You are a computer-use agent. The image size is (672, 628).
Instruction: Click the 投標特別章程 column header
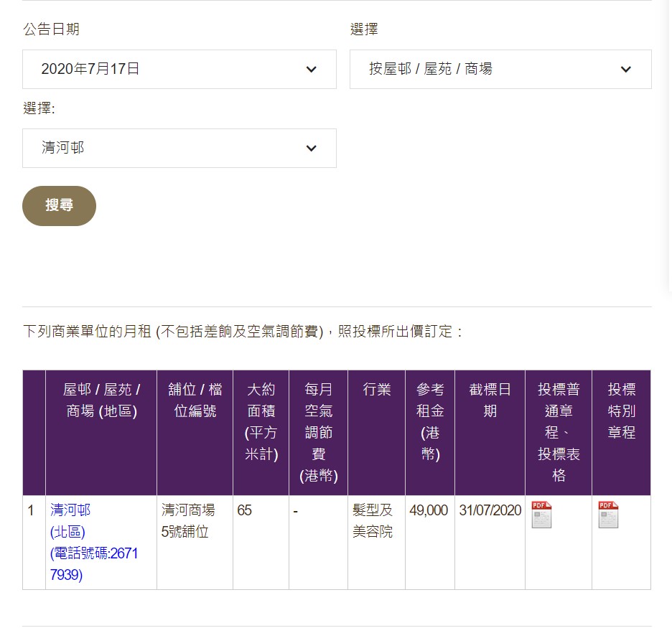coord(622,433)
